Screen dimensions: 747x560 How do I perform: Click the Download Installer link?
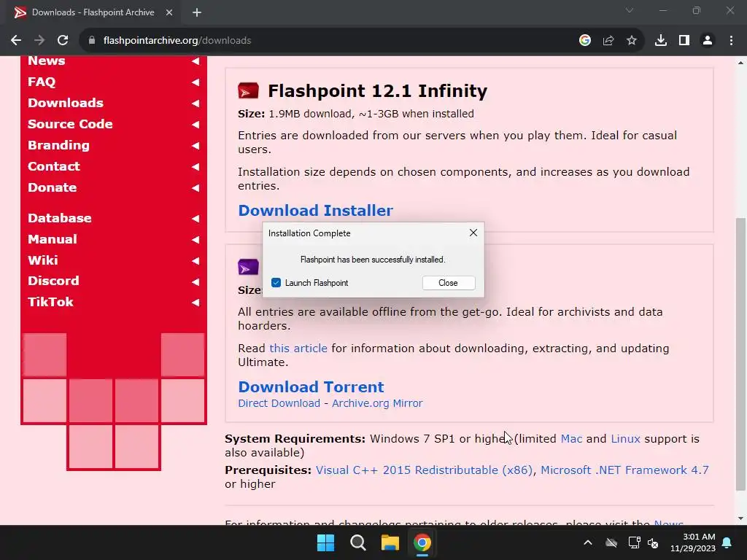[315, 211]
